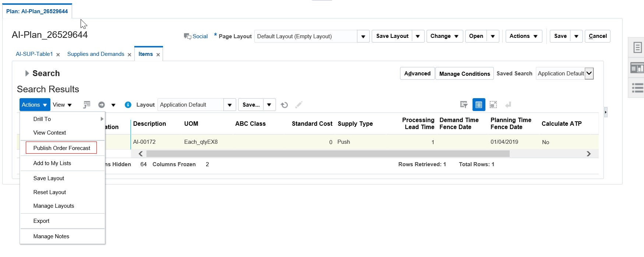Switch to the AI-SUP-Table1 tab

(x=34, y=54)
